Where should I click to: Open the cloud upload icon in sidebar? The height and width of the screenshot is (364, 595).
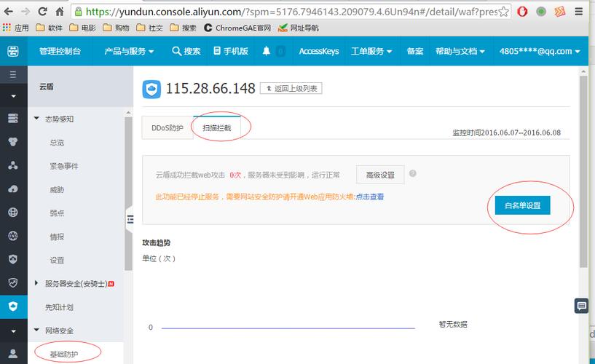(13, 189)
